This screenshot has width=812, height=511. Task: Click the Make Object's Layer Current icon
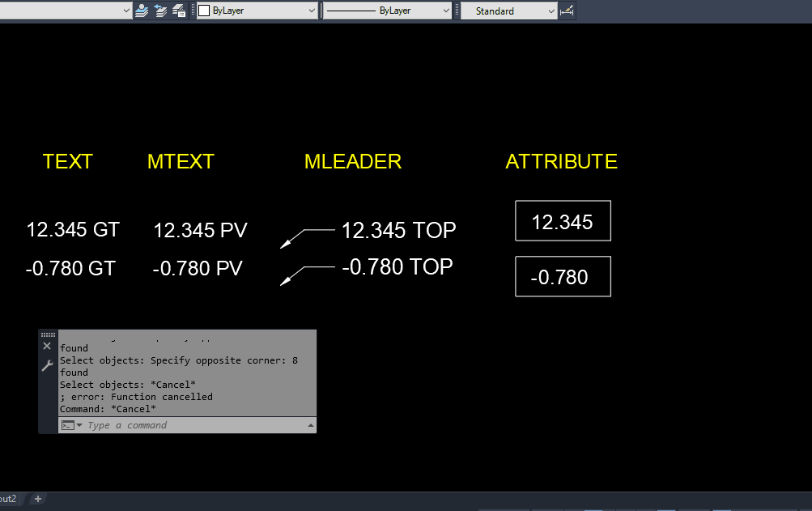click(142, 11)
